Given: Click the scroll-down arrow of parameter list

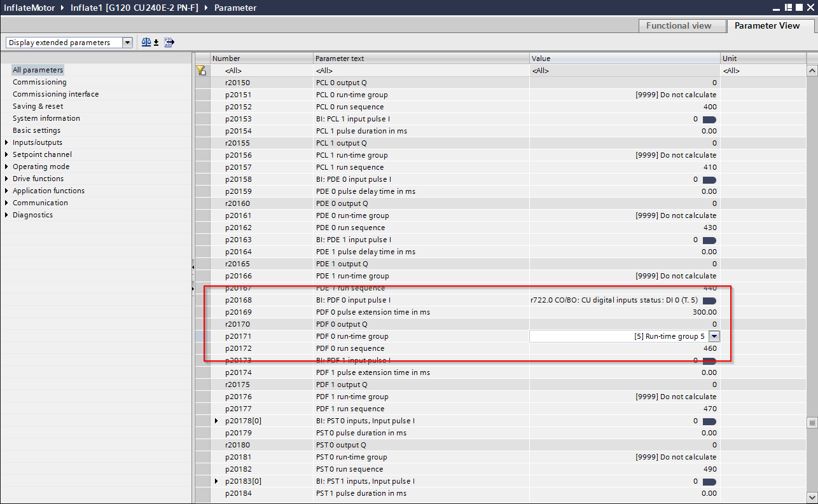Looking at the screenshot, I should pyautogui.click(x=812, y=498).
